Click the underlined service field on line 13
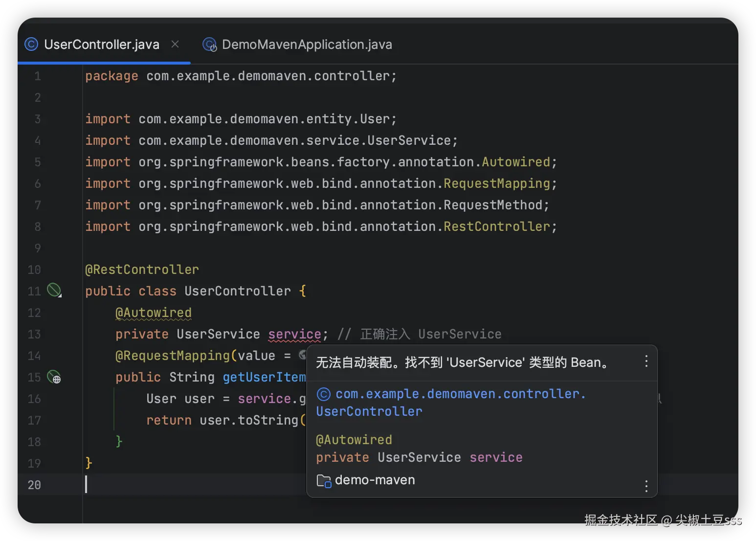The image size is (756, 541). pos(294,334)
